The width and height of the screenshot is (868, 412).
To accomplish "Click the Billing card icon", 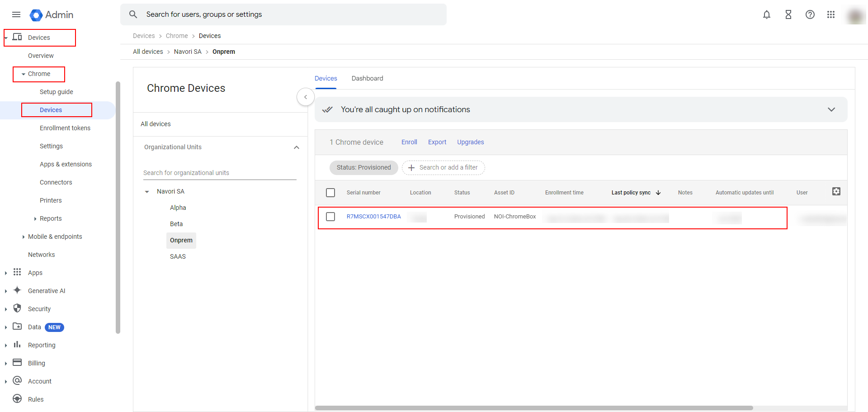I will [x=17, y=362].
